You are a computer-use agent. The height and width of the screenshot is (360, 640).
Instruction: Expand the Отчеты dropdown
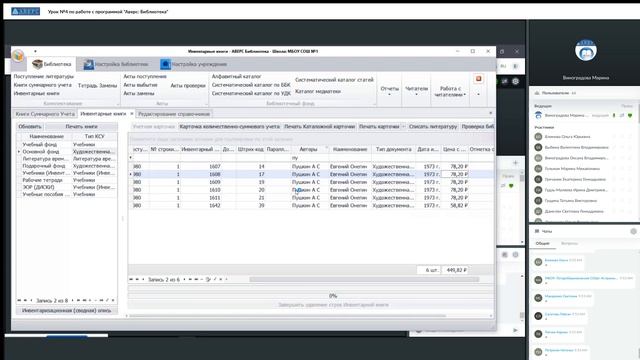[x=389, y=91]
